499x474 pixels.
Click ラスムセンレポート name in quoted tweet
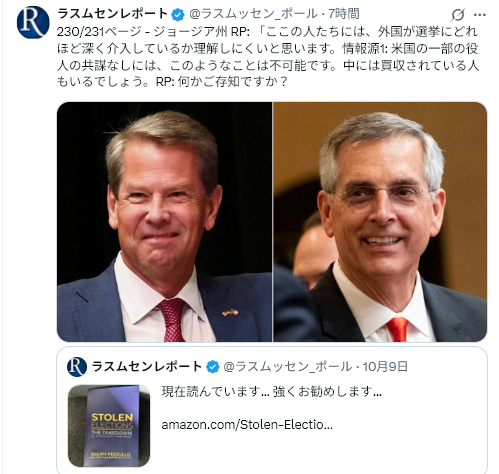147,366
